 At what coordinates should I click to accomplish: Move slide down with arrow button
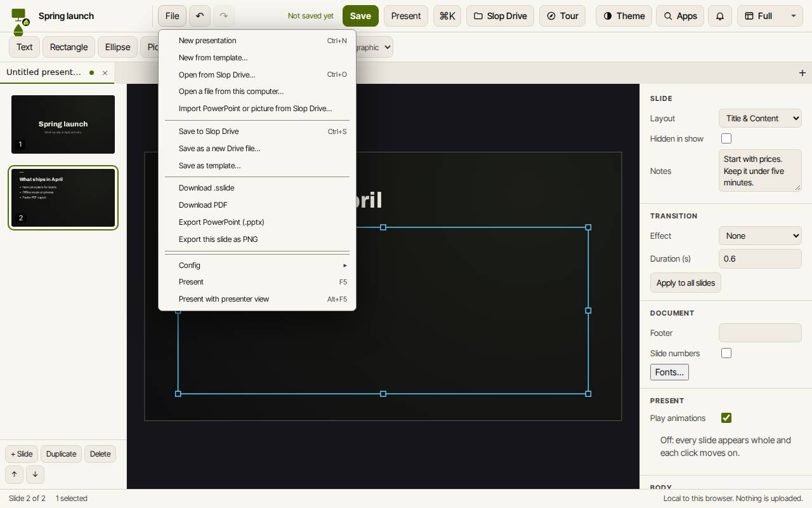[35, 474]
